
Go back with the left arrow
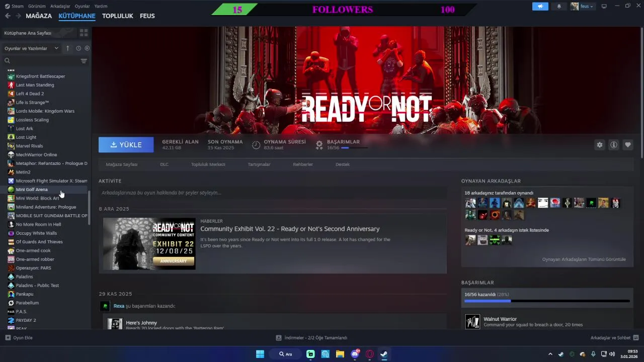click(x=8, y=16)
